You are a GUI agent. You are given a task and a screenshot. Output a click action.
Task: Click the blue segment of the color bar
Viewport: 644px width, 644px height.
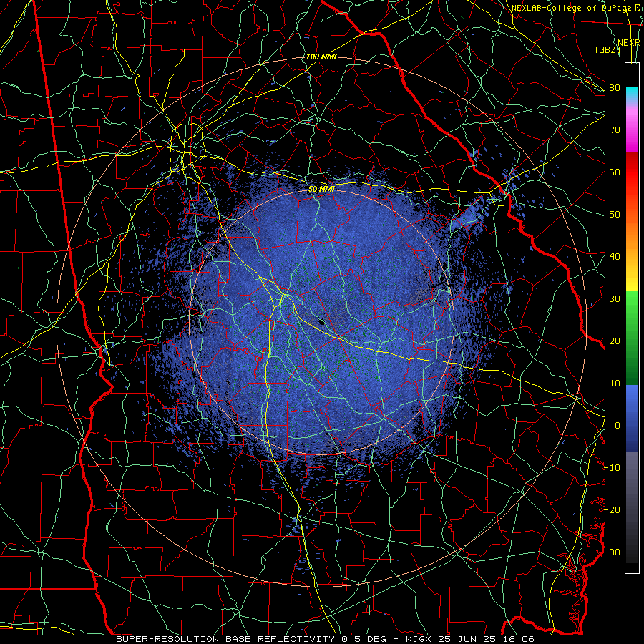(632, 418)
